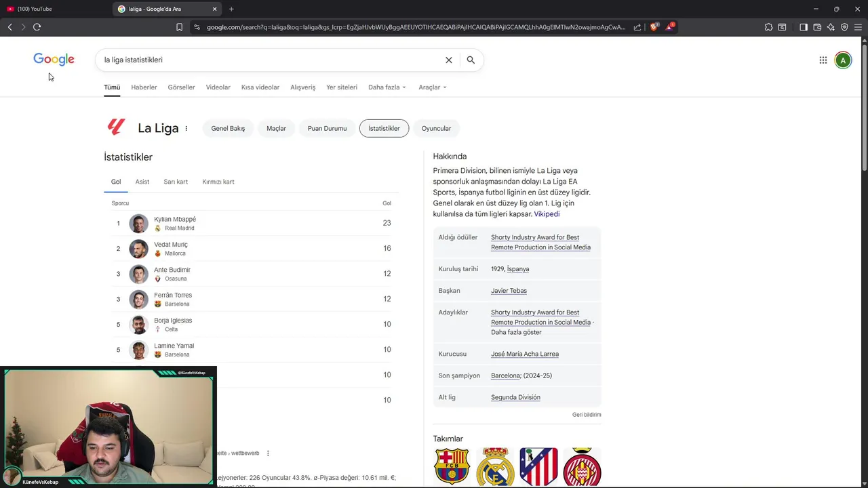Bookmark this page icon
Image resolution: width=868 pixels, height=488 pixels.
tap(179, 27)
